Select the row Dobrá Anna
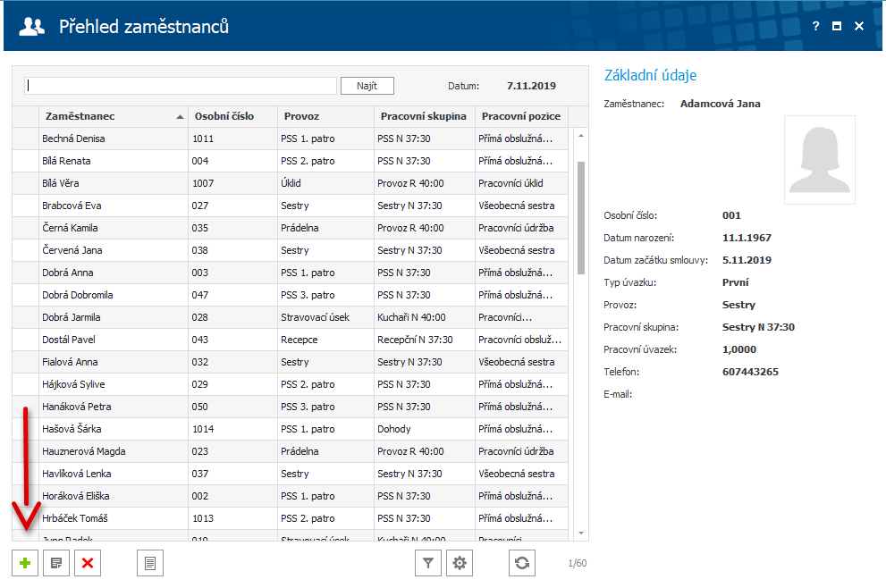The image size is (886, 588). pyautogui.click(x=290, y=273)
